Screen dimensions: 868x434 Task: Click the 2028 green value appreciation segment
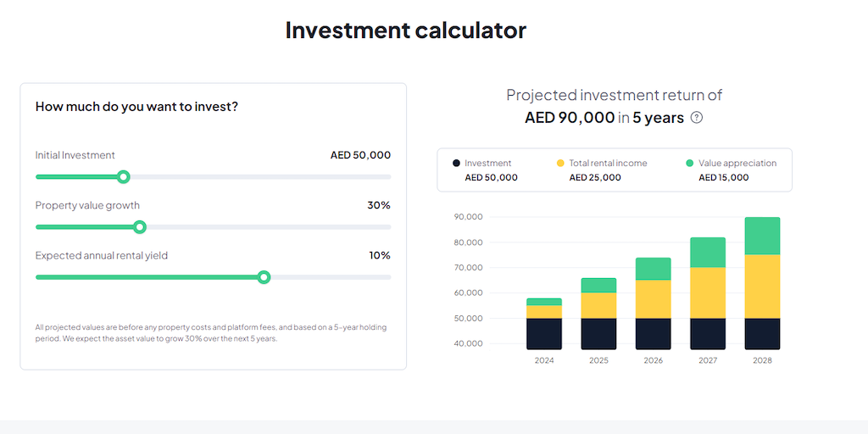click(x=762, y=236)
